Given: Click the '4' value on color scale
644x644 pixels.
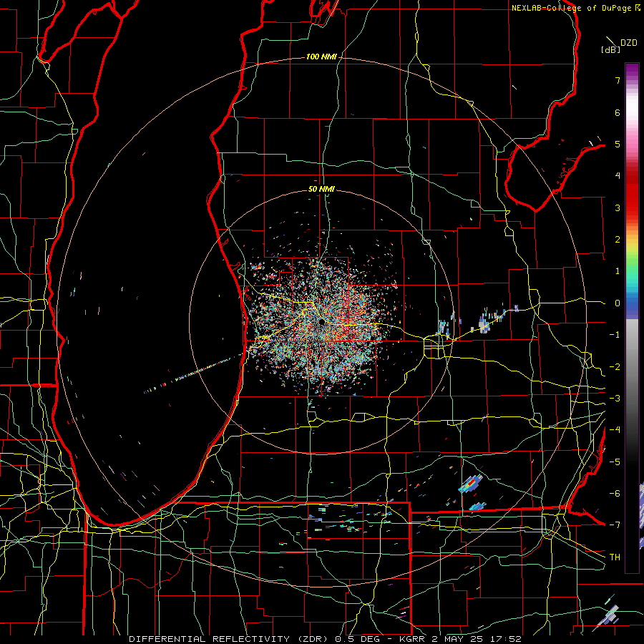Looking at the screenshot, I should (x=618, y=176).
